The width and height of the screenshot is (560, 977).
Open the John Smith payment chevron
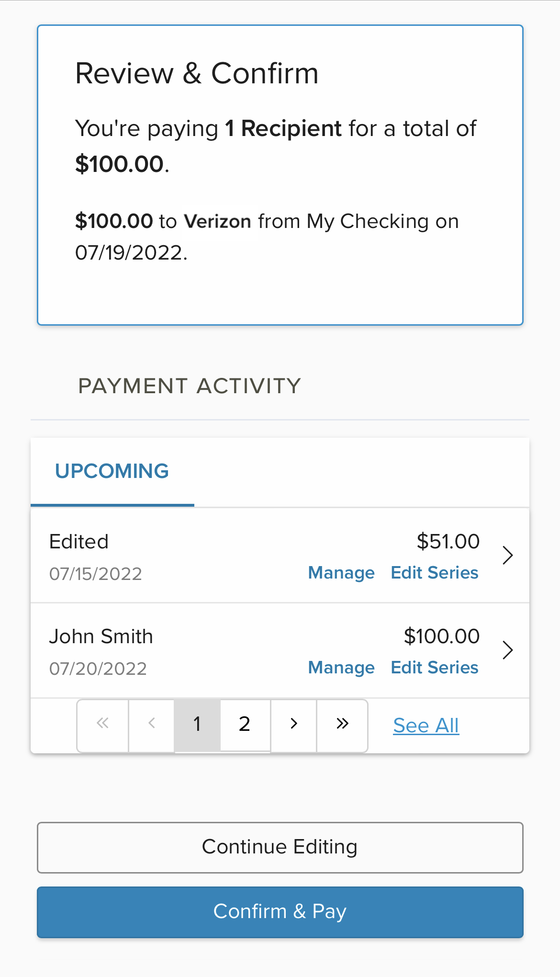(507, 650)
